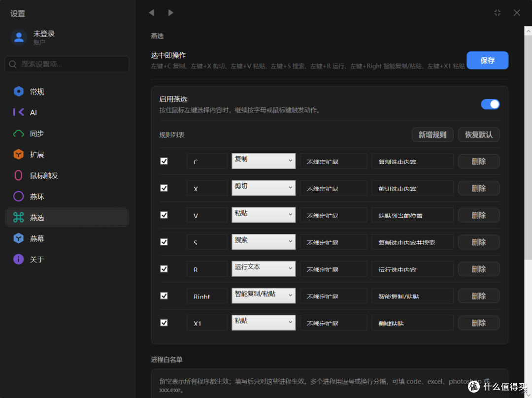This screenshot has height=398, width=532.
Task: Click the key field containing X1
Action: tap(207, 323)
